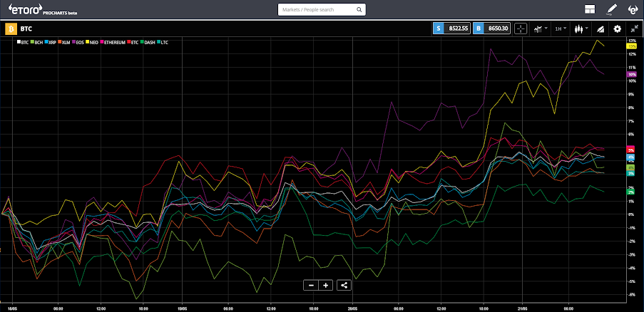Click the BCH legend label
The width and height of the screenshot is (644, 312).
click(x=39, y=42)
